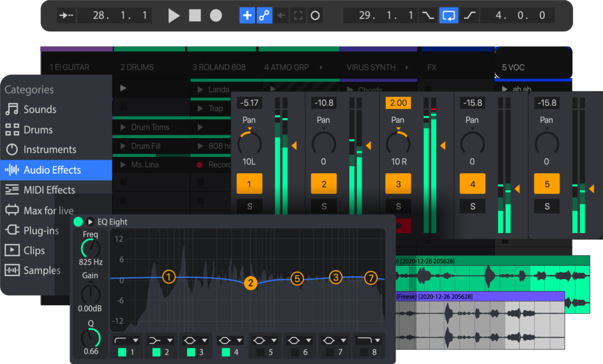Screen dimensions: 603x364
Task: Click the Play button in transport bar
Action: pyautogui.click(x=174, y=16)
